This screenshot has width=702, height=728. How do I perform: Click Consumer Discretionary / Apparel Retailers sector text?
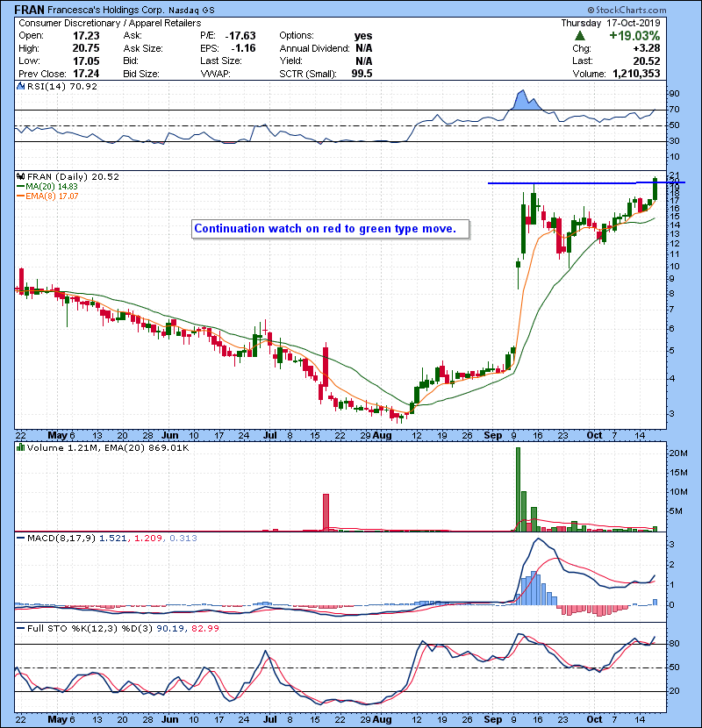click(x=110, y=23)
